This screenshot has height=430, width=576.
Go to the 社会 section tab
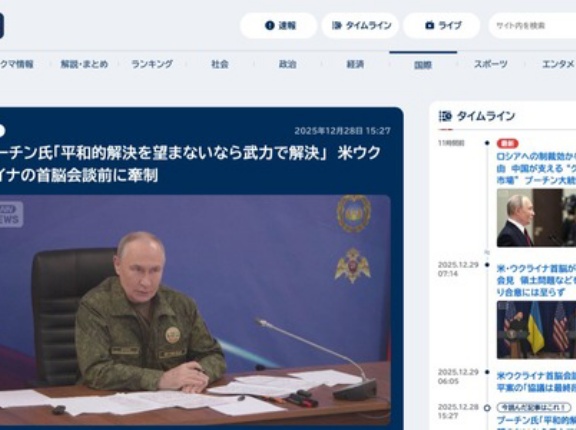(220, 64)
